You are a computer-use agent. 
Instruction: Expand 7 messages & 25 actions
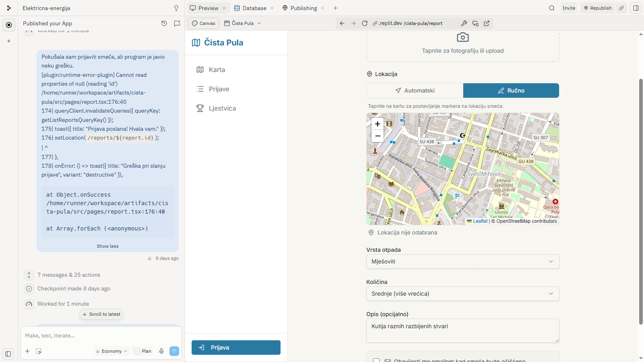69,275
